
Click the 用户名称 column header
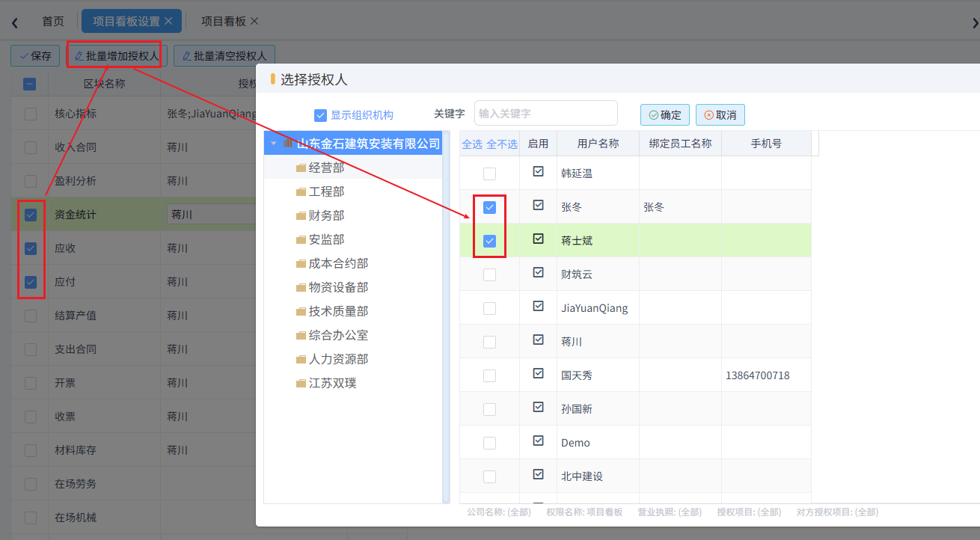598,144
